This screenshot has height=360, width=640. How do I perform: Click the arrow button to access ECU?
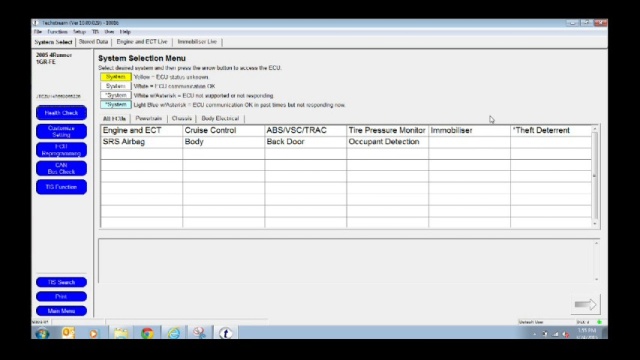point(585,304)
